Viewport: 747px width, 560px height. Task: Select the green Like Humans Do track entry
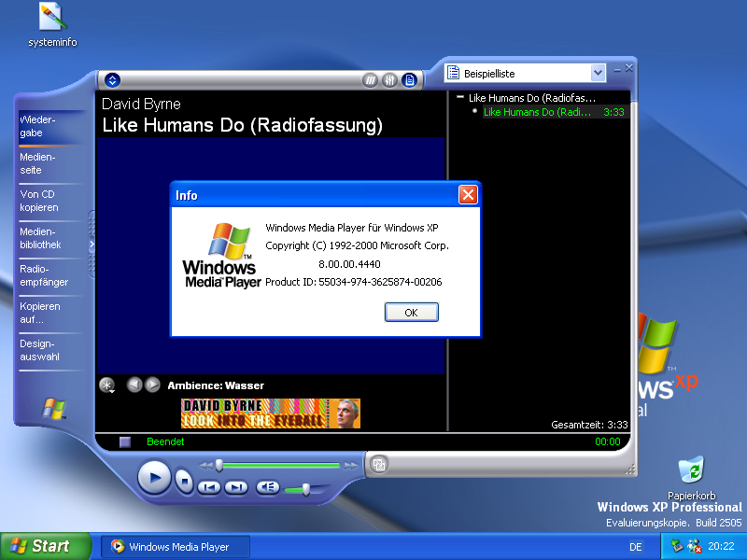pos(554,112)
